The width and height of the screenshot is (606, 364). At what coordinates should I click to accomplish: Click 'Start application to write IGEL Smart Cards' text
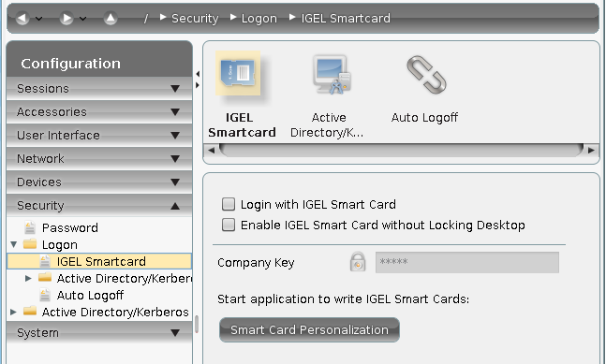click(x=343, y=299)
